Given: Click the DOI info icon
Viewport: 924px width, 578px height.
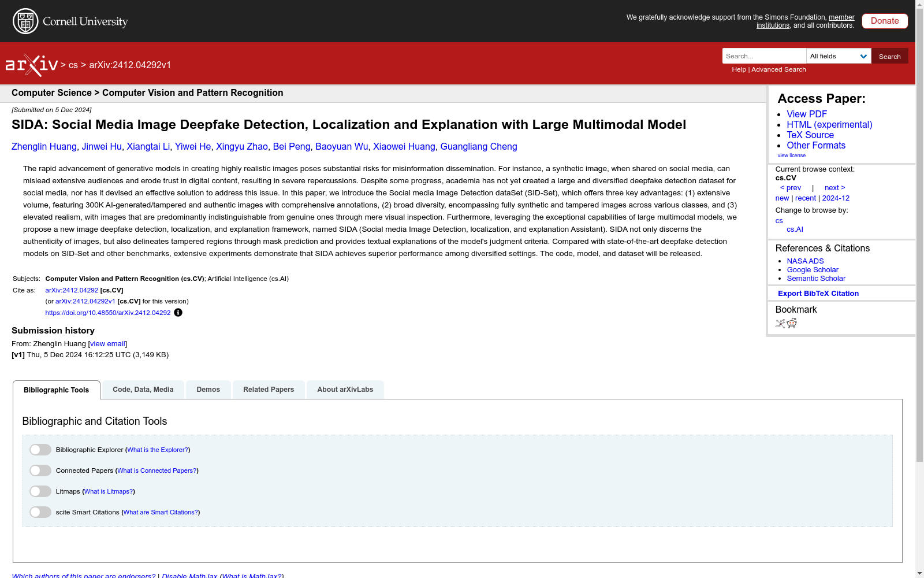Looking at the screenshot, I should (178, 313).
